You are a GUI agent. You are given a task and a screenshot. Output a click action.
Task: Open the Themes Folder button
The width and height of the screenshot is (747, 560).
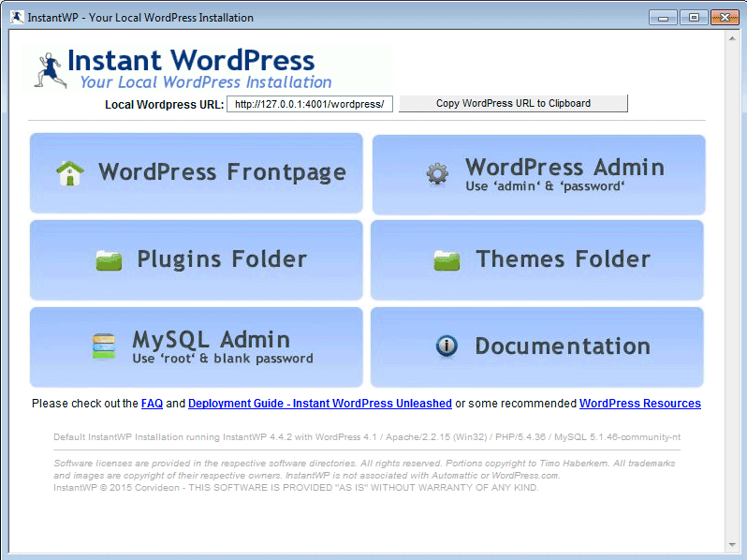pyautogui.click(x=537, y=260)
